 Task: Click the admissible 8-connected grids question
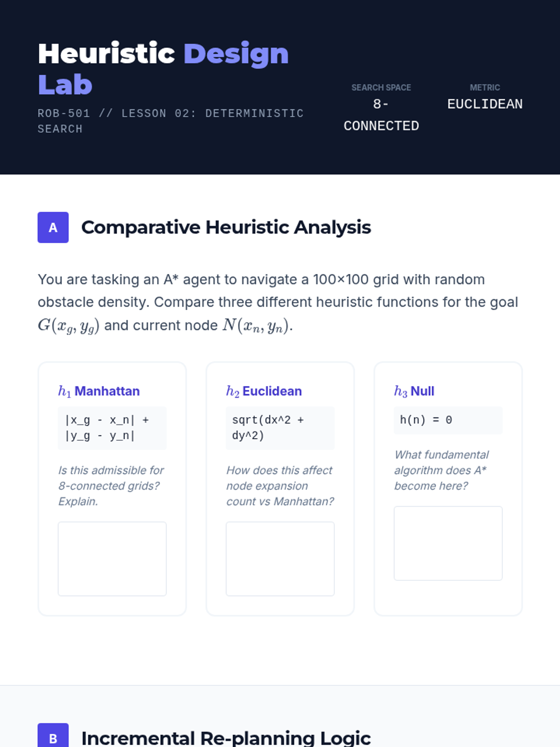click(x=111, y=486)
